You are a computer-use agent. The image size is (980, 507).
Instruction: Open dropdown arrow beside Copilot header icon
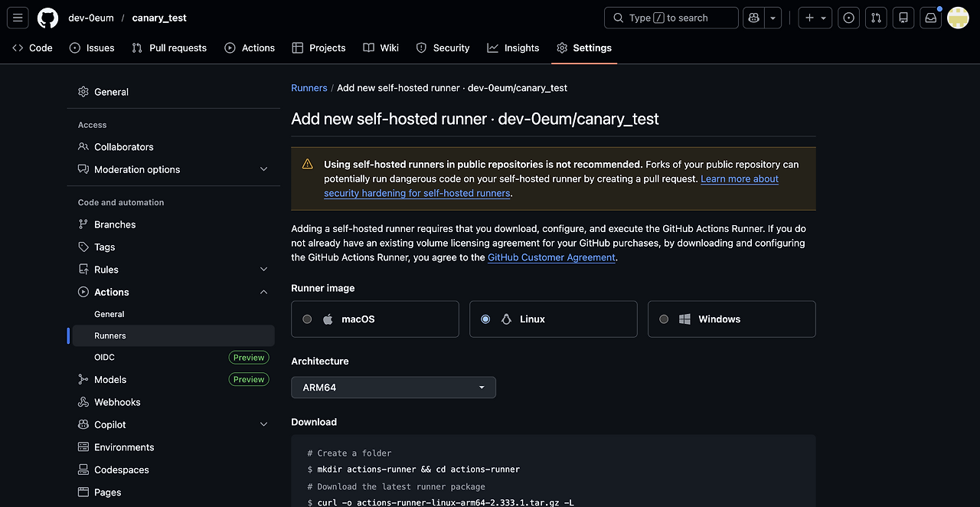coord(773,18)
